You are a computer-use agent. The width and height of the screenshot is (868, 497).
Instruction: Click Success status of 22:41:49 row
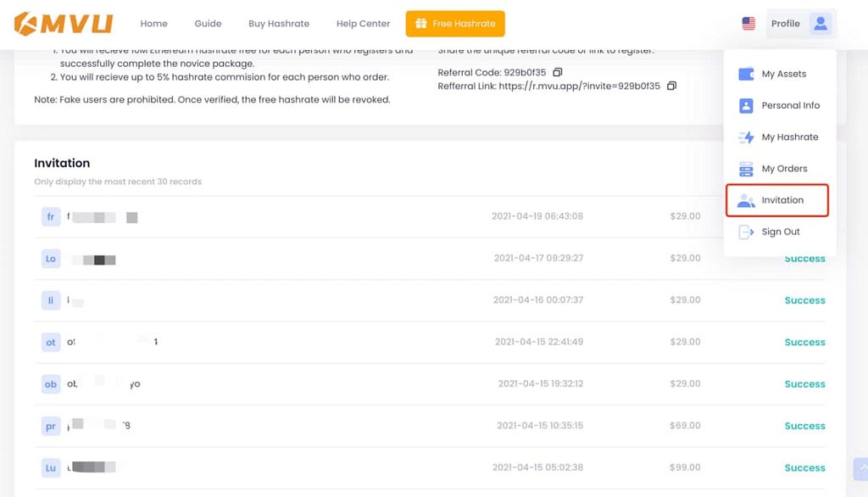[x=805, y=343]
